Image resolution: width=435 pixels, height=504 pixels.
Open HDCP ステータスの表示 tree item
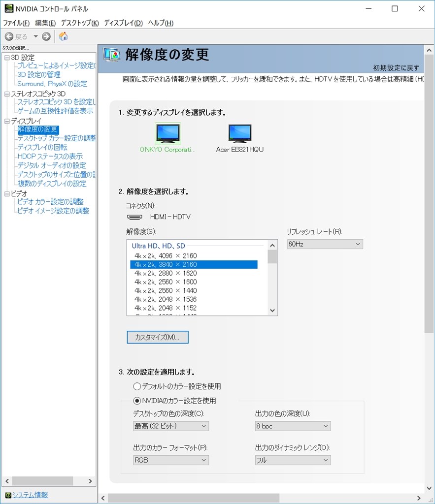pyautogui.click(x=50, y=156)
